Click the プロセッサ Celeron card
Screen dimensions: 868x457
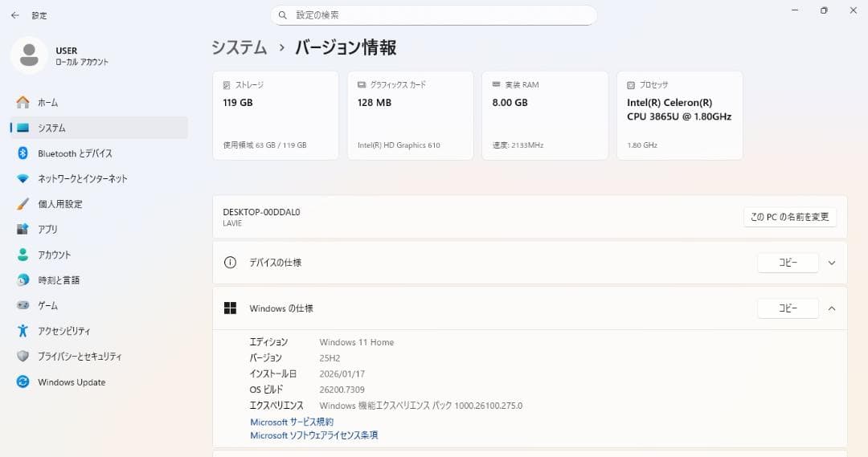coord(680,115)
